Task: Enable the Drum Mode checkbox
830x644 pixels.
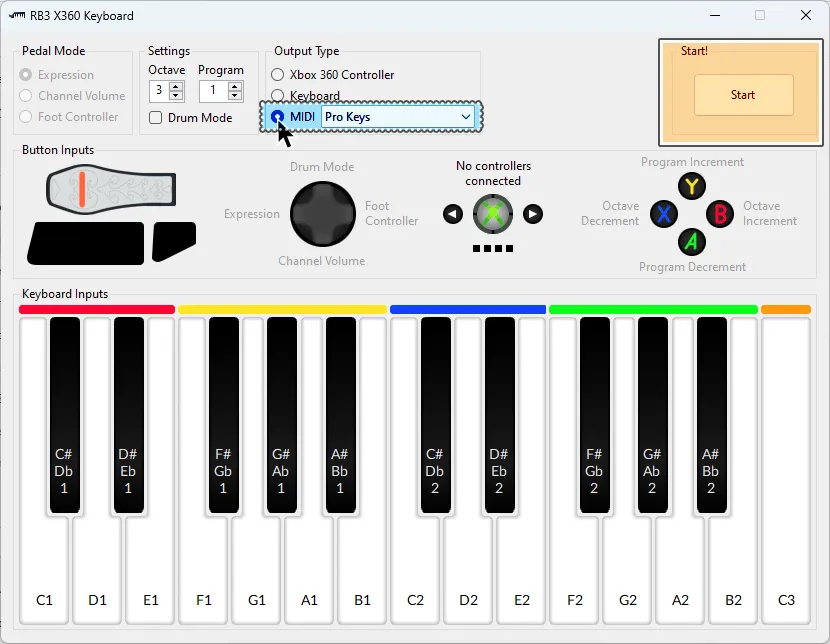Action: [x=156, y=118]
